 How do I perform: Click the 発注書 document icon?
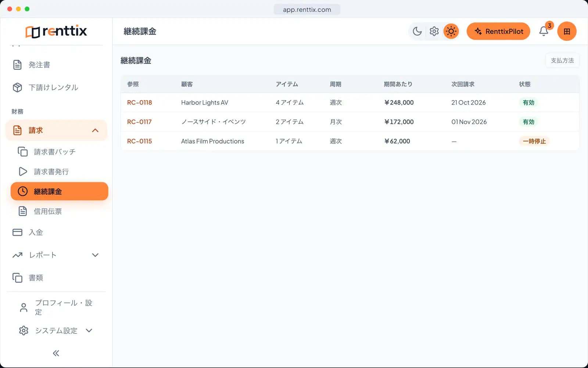pyautogui.click(x=17, y=65)
